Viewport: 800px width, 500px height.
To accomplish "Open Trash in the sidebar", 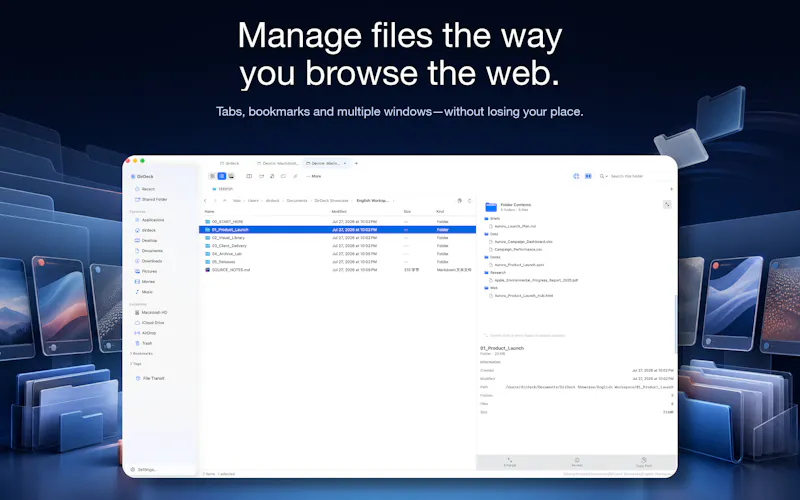I will point(143,343).
